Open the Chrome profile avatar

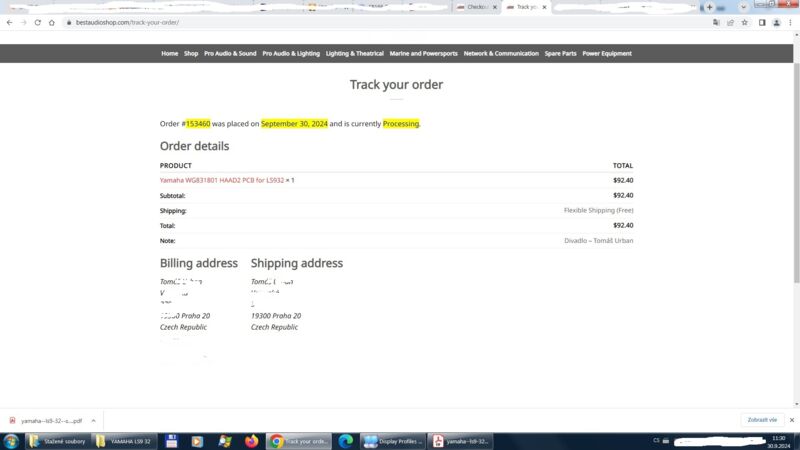777,22
